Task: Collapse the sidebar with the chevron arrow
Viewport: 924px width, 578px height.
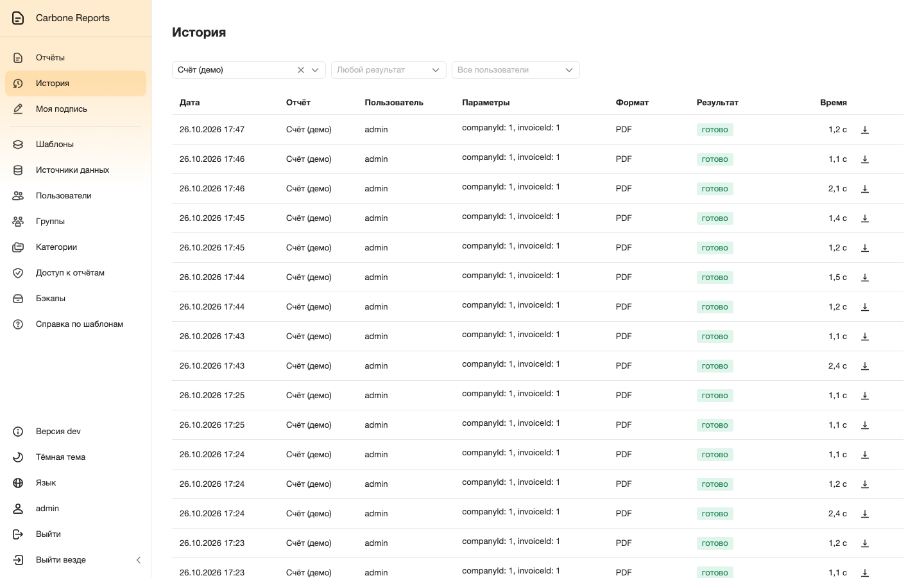Action: (139, 560)
